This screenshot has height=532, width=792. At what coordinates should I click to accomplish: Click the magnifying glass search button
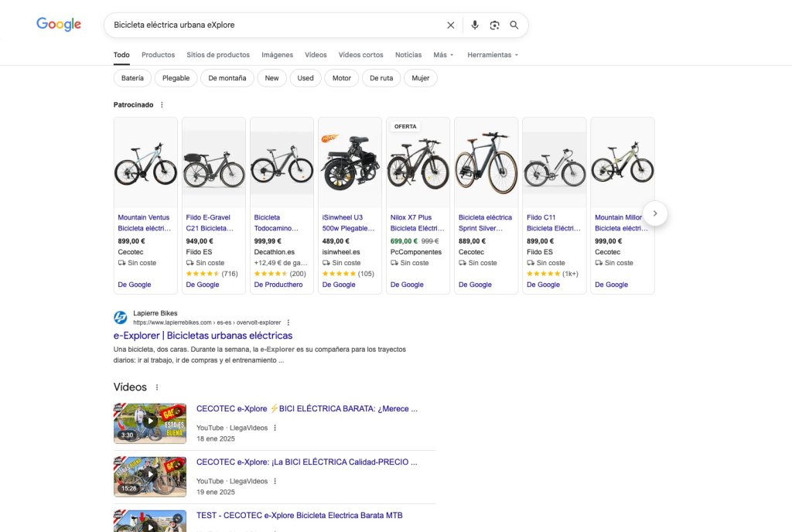[514, 25]
